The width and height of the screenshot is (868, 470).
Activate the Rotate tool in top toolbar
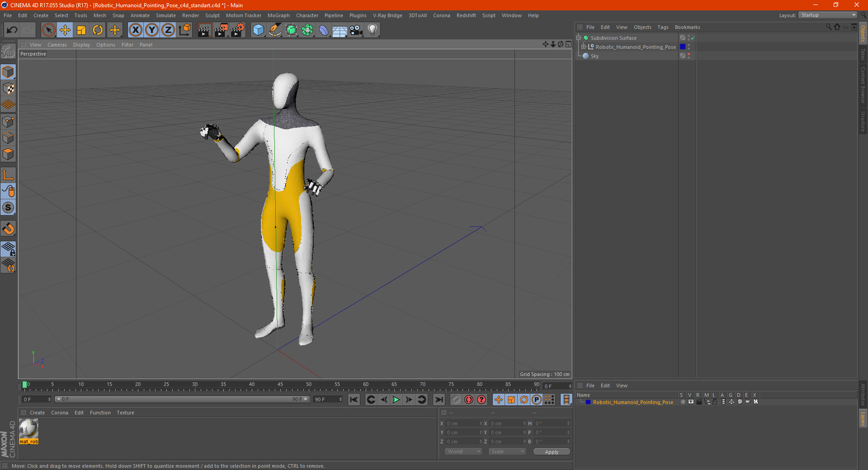[x=98, y=30]
